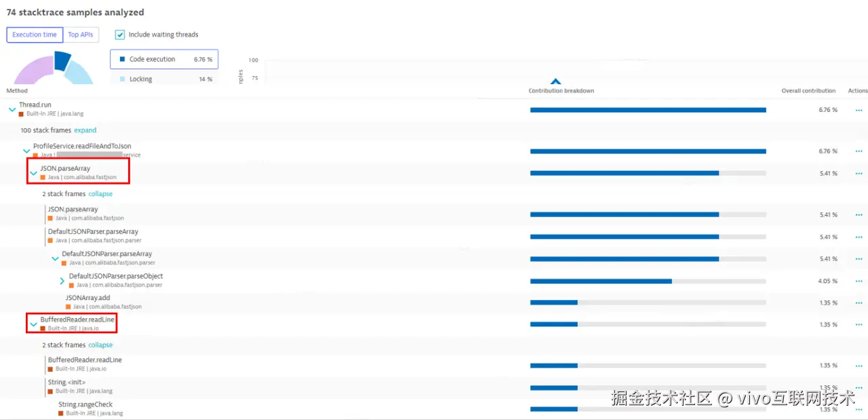This screenshot has height=420, width=868.
Task: Open actions menu for BufferedReader.readLine row
Action: point(859,324)
